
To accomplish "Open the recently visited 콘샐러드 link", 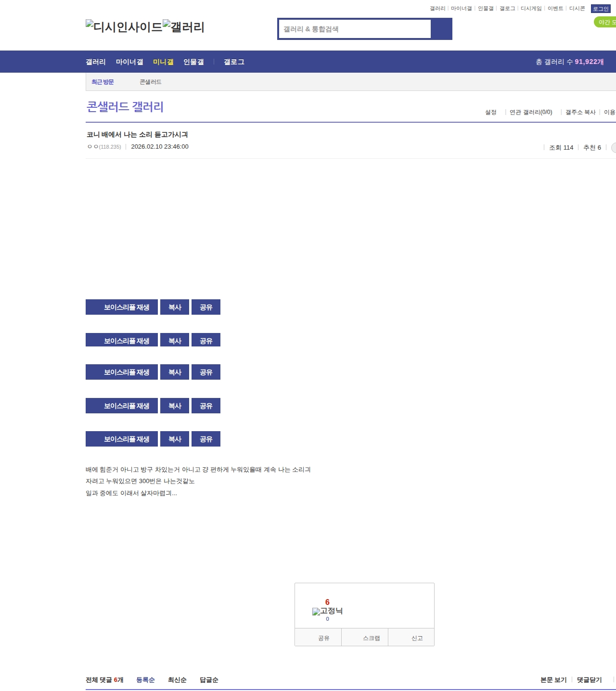I will pyautogui.click(x=151, y=82).
